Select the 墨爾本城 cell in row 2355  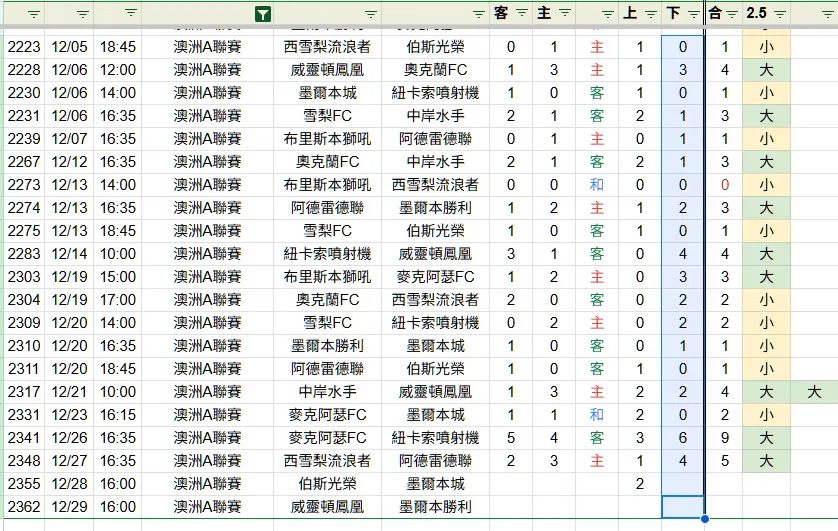click(x=435, y=484)
